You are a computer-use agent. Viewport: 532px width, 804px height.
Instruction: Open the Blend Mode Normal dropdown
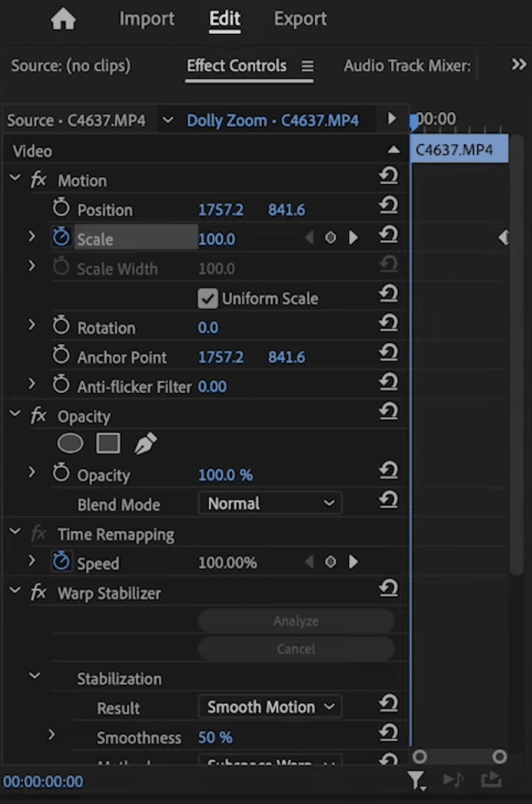[x=270, y=503]
